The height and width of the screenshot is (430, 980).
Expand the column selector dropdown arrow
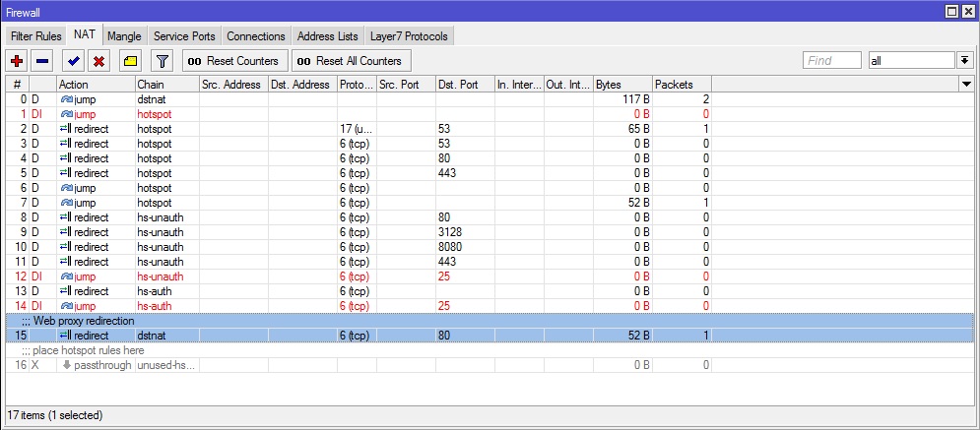click(x=966, y=85)
